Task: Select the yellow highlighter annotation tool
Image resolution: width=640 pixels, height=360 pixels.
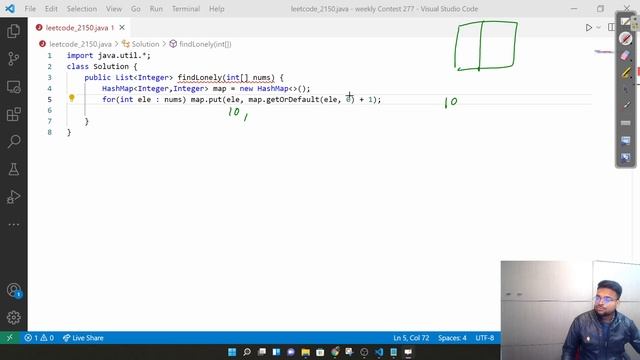Action: tap(625, 73)
